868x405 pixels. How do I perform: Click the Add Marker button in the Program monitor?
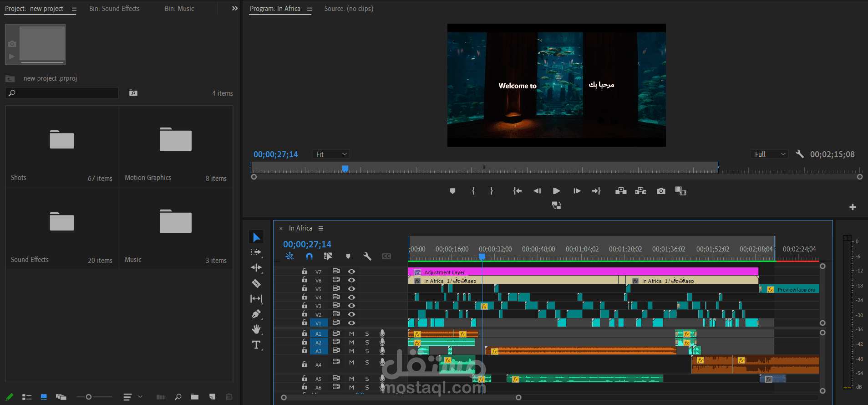click(452, 191)
